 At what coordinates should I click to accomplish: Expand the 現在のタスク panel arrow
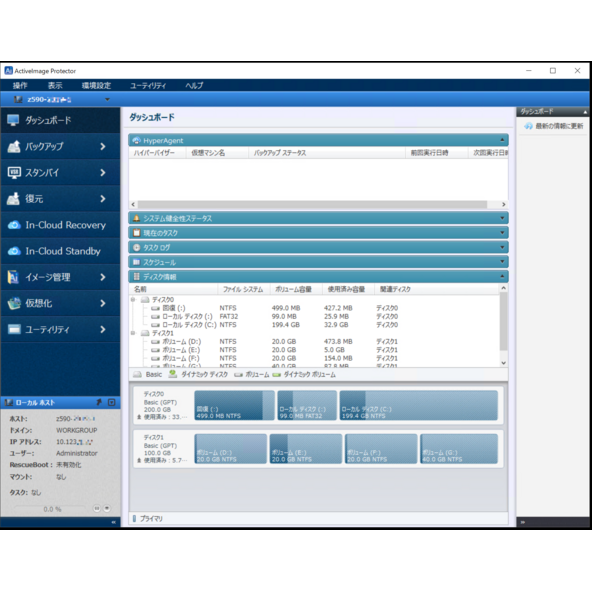pos(502,233)
